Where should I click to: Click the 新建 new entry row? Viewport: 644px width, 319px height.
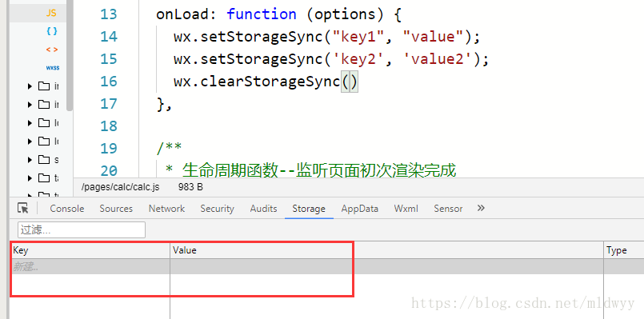tap(327, 266)
